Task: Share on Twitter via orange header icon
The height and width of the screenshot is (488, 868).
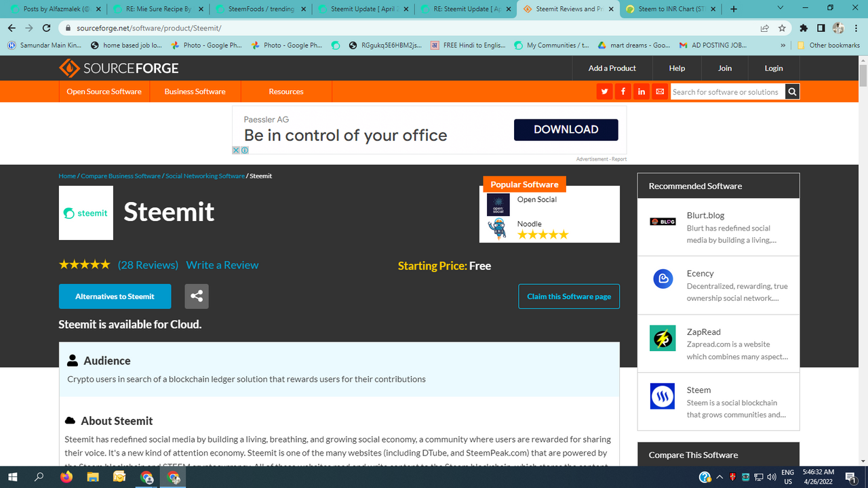Action: pos(604,91)
